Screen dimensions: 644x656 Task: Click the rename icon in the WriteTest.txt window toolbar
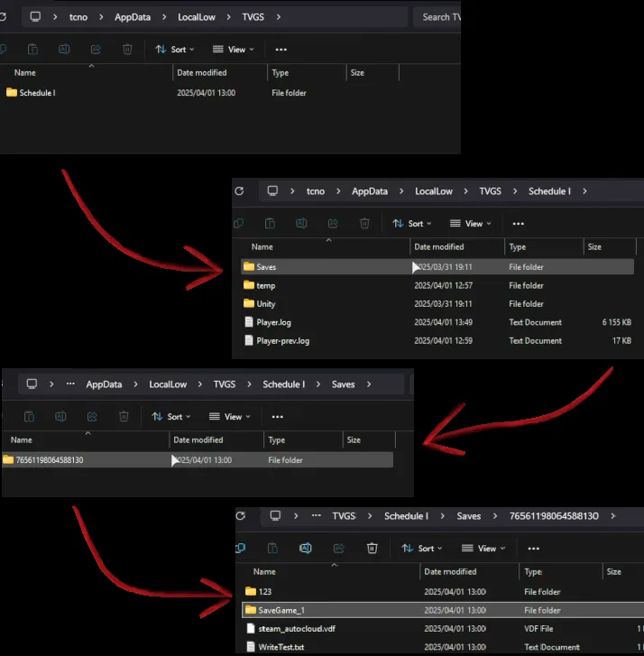tap(306, 548)
